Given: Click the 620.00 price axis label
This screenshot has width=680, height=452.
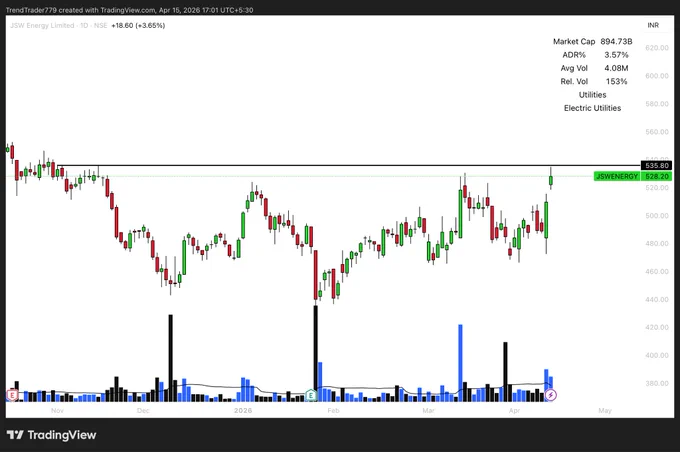Looking at the screenshot, I should pyautogui.click(x=657, y=48).
